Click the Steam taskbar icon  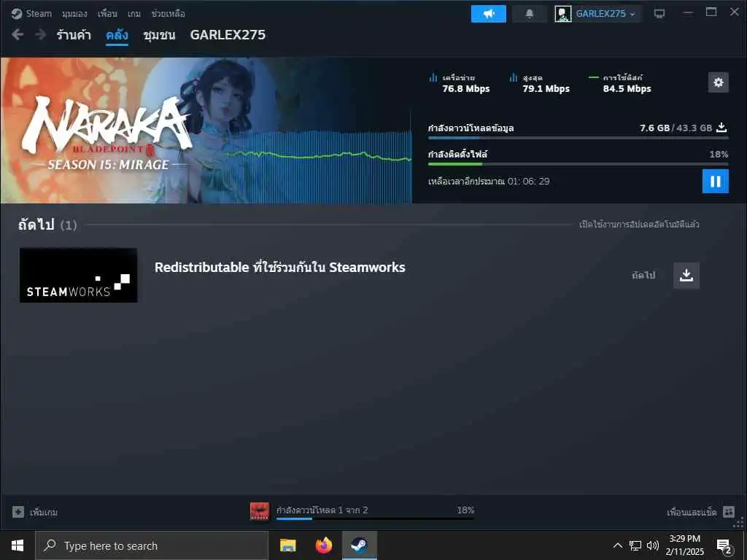(x=360, y=545)
